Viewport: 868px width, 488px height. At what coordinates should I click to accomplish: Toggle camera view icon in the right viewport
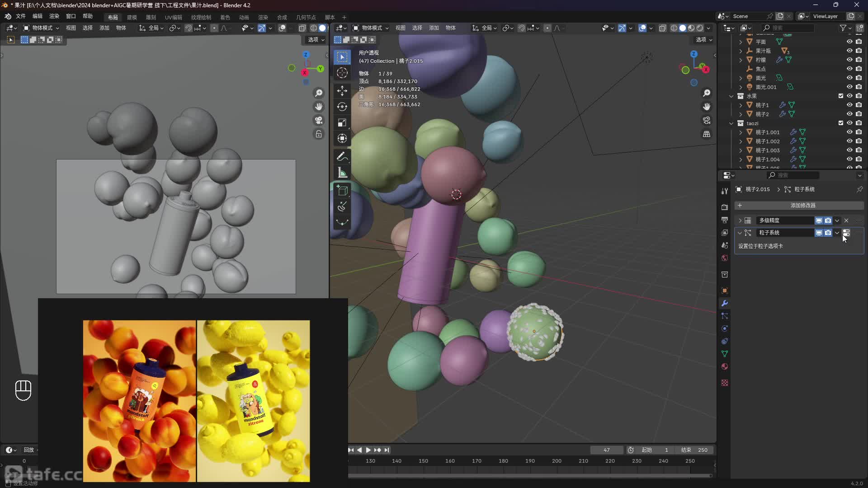click(707, 120)
